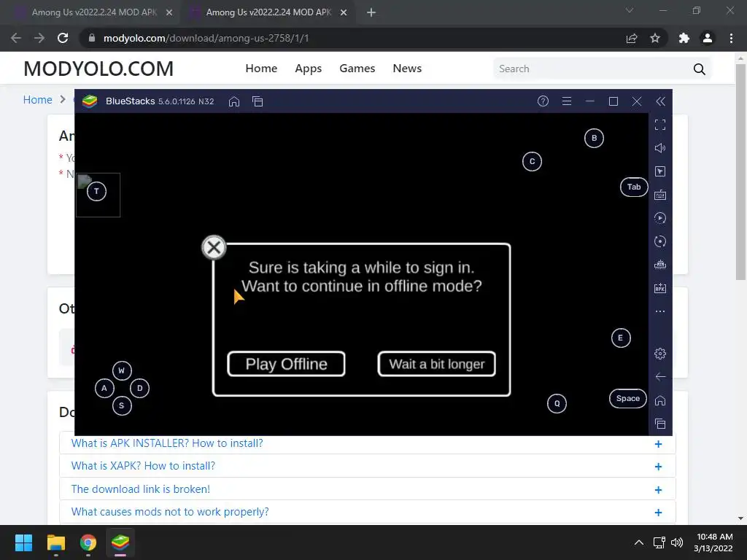Expand 'What is XAPK? How to install?' section
Viewport: 747px width, 560px height.
tap(368, 466)
